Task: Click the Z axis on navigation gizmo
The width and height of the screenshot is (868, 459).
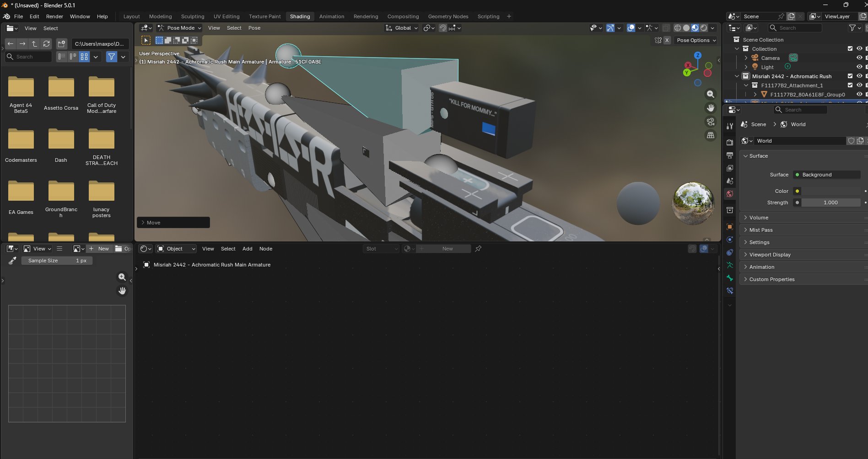Action: click(x=698, y=55)
